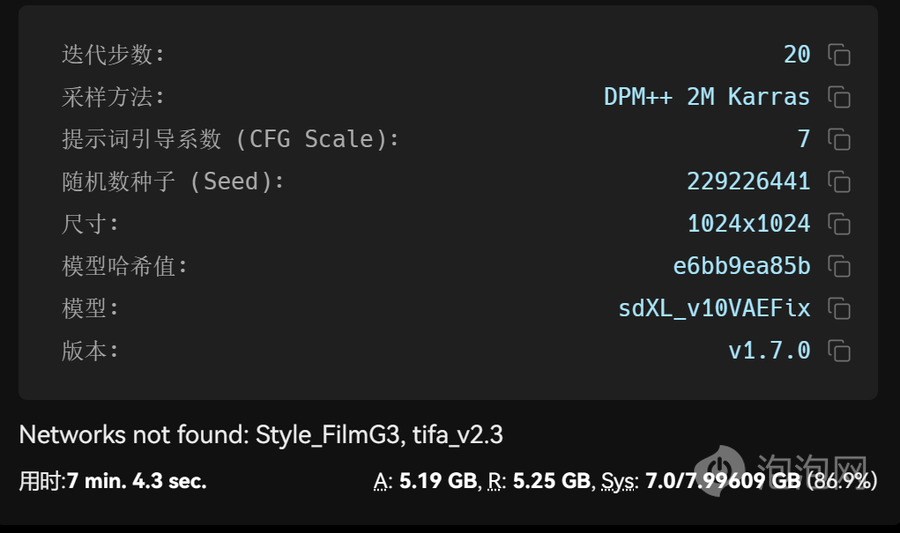Copy the DPM++ 2M Karras sampler value
The width and height of the screenshot is (900, 533).
point(839,97)
